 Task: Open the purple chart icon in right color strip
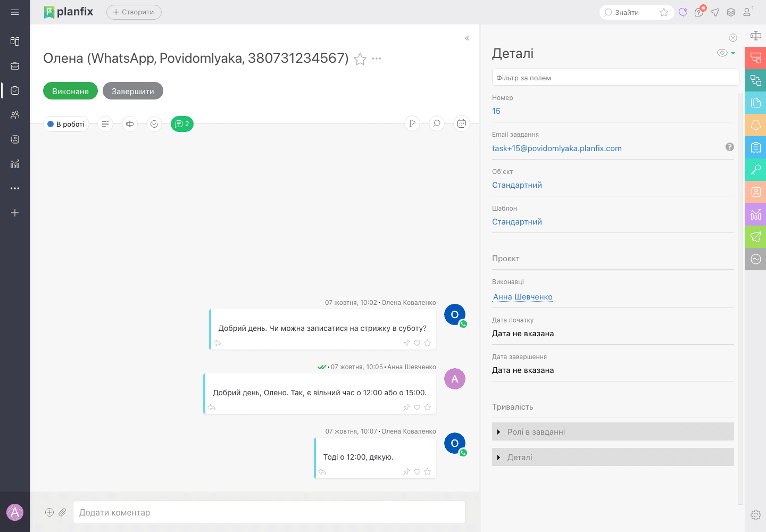click(x=755, y=214)
